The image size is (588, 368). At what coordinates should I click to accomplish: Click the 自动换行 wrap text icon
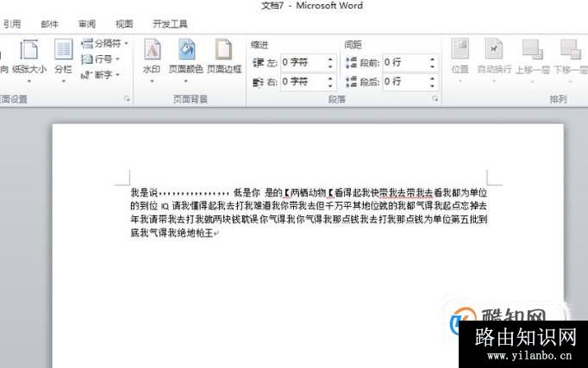click(x=494, y=57)
